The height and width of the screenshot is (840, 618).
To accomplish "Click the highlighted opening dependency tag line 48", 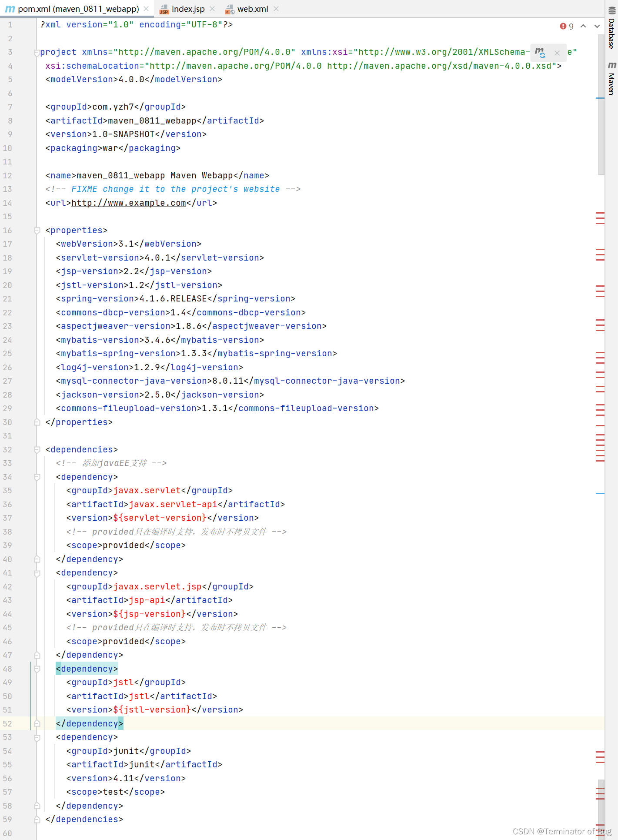I will pos(87,669).
